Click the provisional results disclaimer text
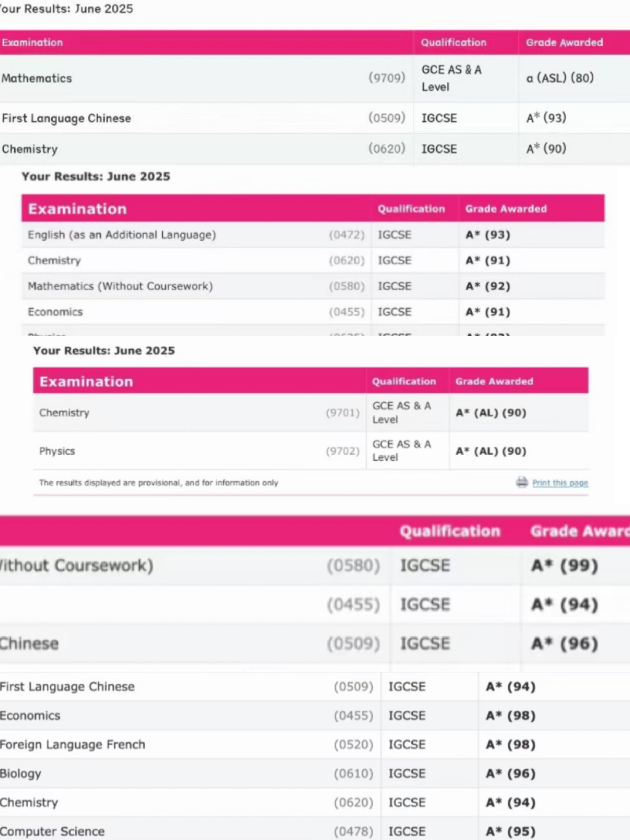Viewport: 630px width, 840px height. point(158,483)
